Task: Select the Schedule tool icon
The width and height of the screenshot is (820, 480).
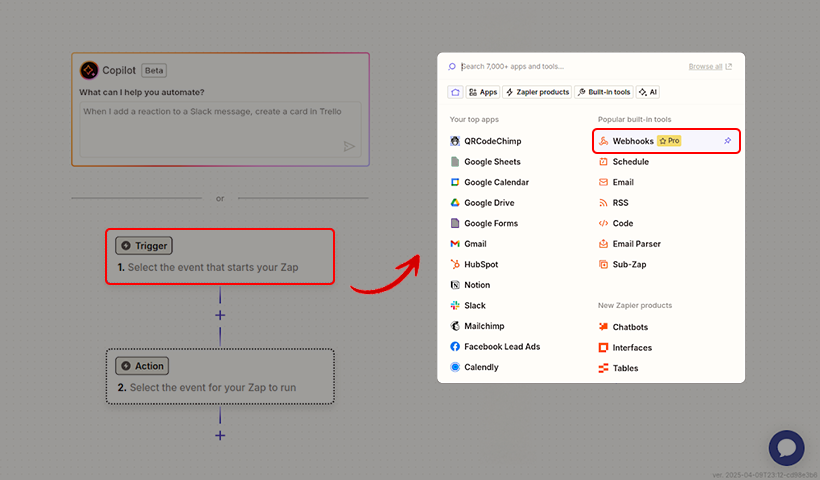Action: [x=603, y=162]
